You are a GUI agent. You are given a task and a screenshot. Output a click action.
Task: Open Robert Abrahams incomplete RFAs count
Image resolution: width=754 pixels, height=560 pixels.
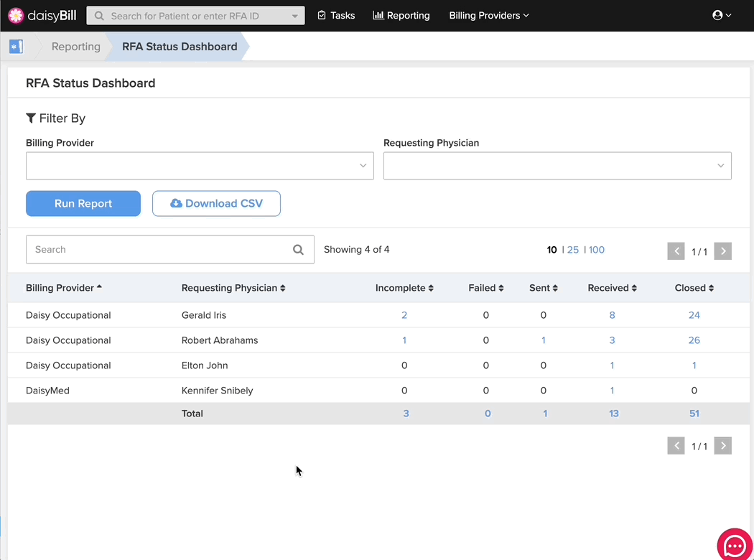404,340
